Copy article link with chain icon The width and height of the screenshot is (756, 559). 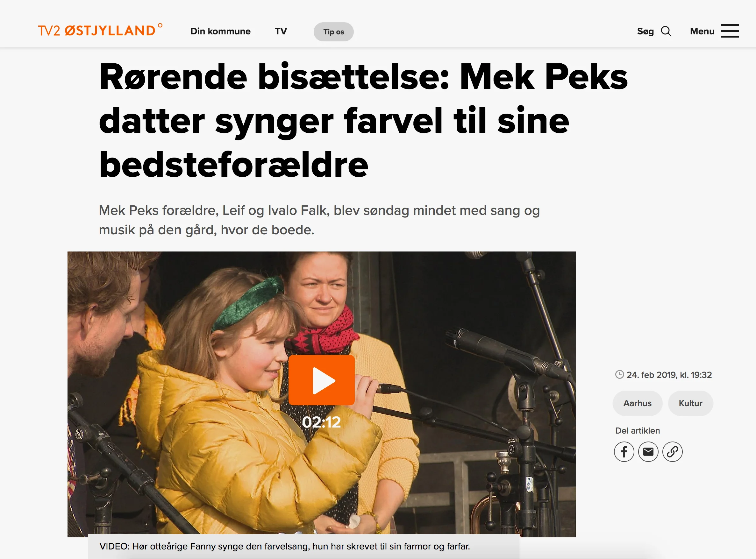tap(673, 452)
